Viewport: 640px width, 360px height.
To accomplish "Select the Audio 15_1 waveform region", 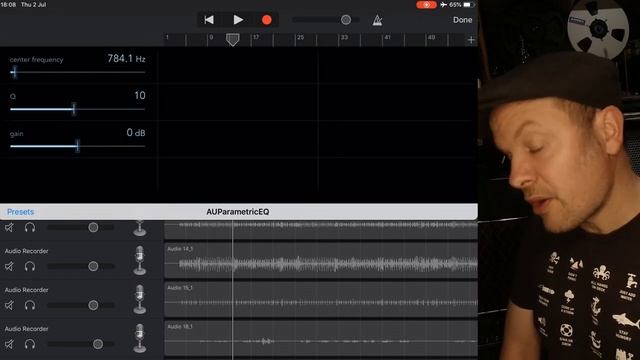I will point(321,299).
